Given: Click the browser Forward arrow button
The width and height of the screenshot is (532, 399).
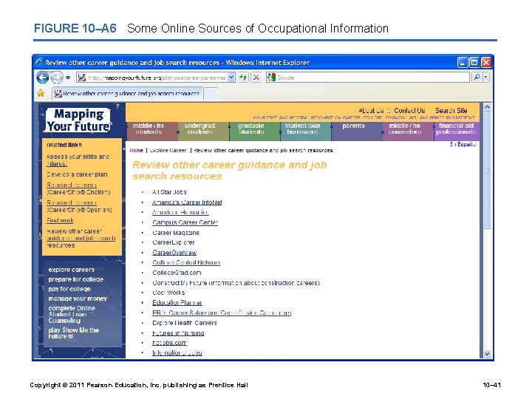Looking at the screenshot, I should 57,78.
